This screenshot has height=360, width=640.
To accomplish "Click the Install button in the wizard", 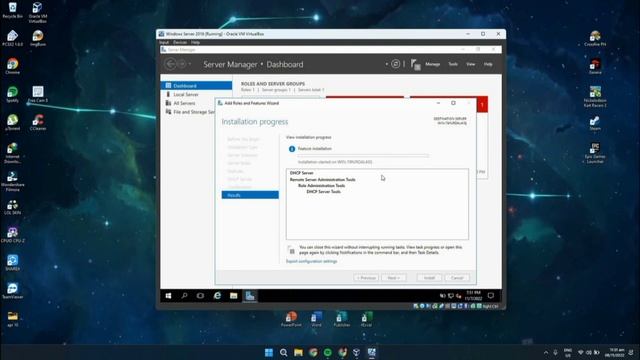I will click(x=429, y=278).
